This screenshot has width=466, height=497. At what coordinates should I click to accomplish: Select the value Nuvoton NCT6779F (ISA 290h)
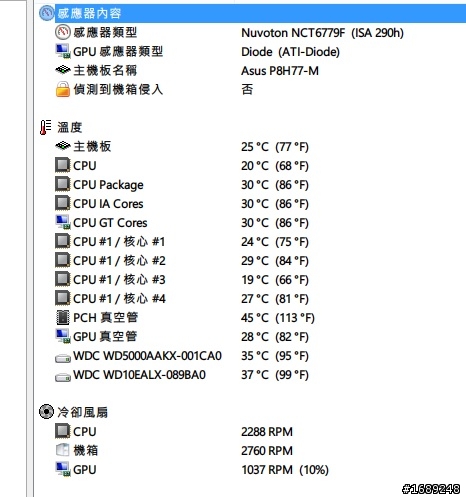pyautogui.click(x=322, y=33)
